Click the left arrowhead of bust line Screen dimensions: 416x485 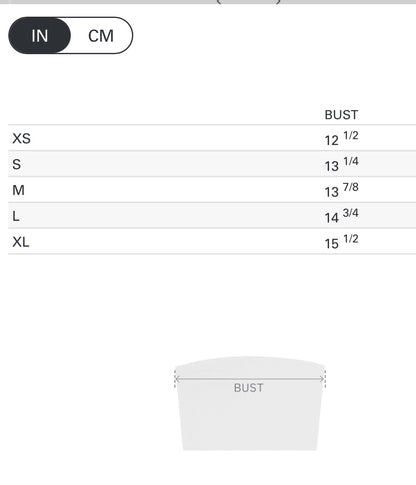[x=178, y=379]
